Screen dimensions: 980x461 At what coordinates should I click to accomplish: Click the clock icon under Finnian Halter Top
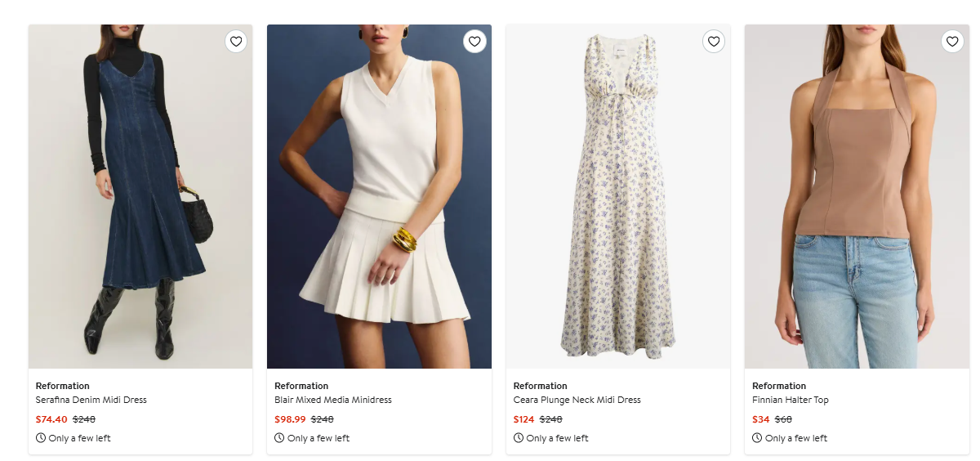pos(757,438)
